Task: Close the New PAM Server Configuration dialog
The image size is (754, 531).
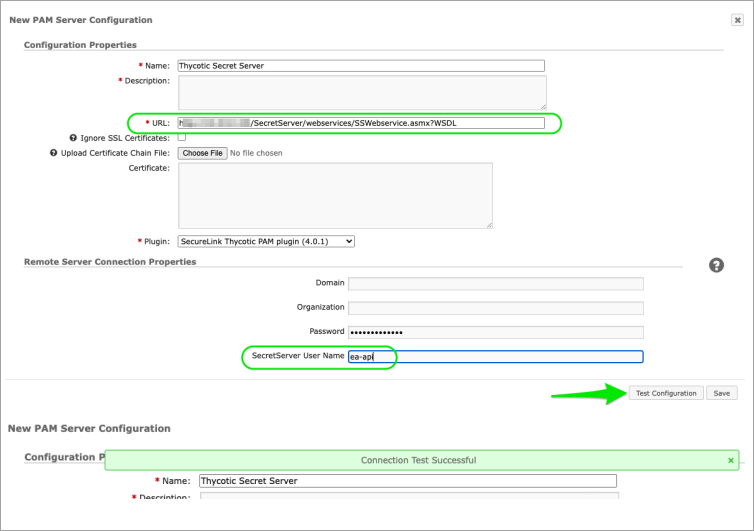Action: pyautogui.click(x=737, y=20)
